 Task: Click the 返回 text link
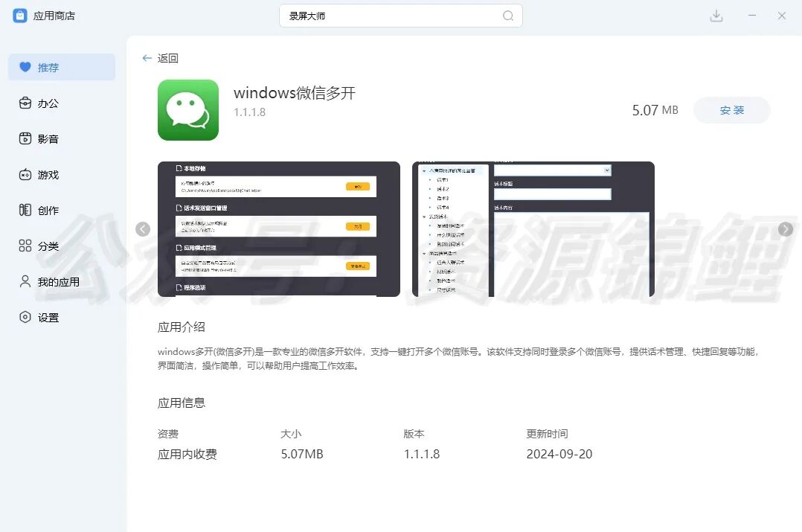[x=168, y=58]
